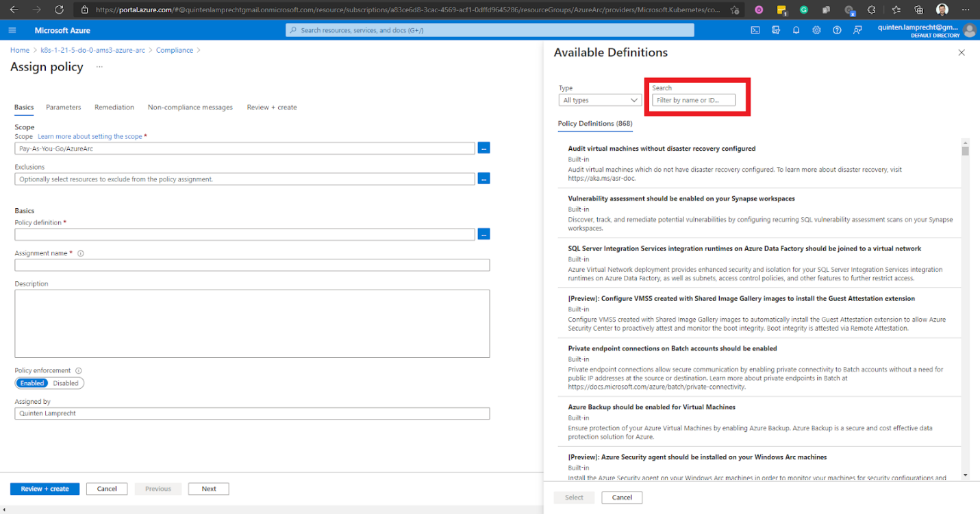
Task: Switch to the Remediation tab
Action: pos(114,107)
